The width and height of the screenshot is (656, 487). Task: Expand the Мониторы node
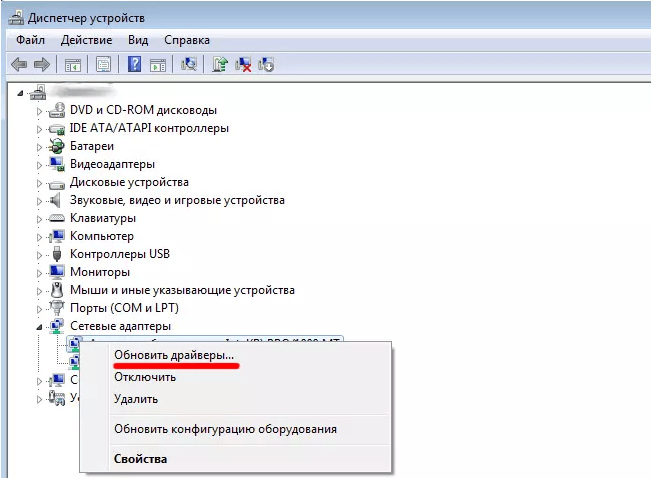39,273
